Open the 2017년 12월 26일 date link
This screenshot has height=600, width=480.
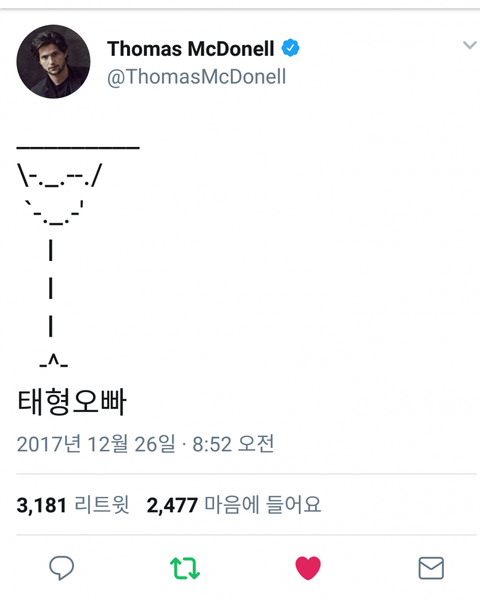pyautogui.click(x=96, y=444)
